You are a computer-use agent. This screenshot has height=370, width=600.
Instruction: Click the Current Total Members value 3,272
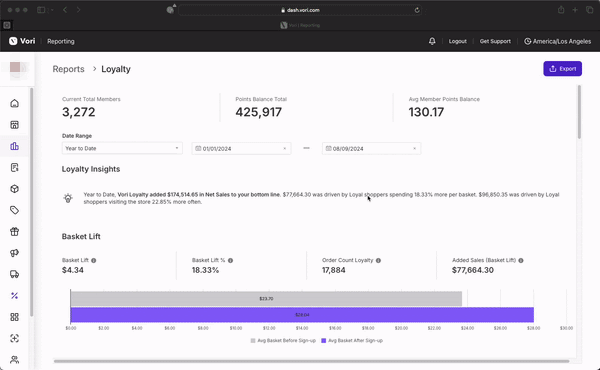[x=78, y=112]
